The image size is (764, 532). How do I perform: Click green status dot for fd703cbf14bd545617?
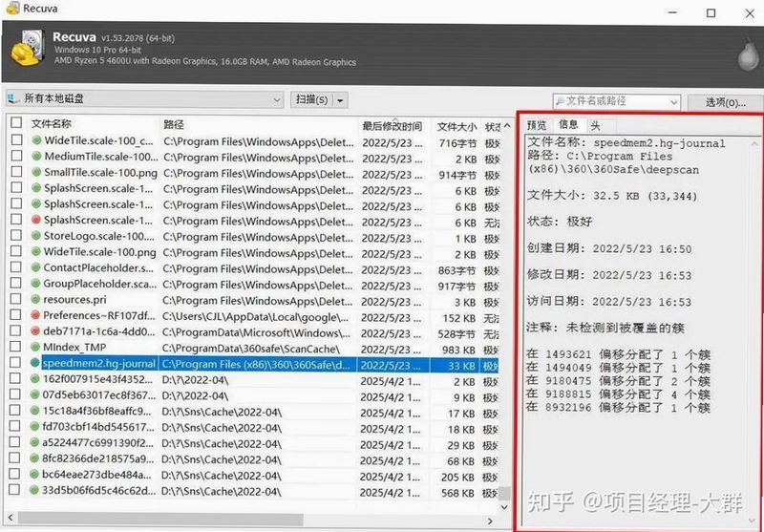tap(34, 427)
